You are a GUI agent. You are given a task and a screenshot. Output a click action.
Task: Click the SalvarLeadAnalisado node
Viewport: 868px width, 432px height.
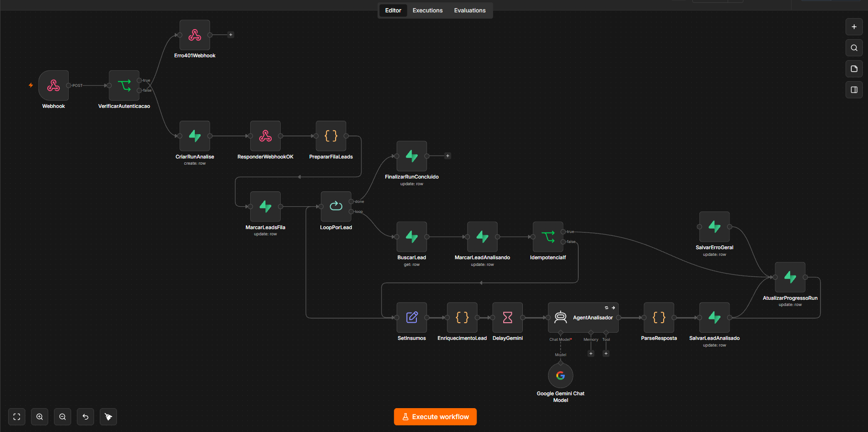pos(714,317)
